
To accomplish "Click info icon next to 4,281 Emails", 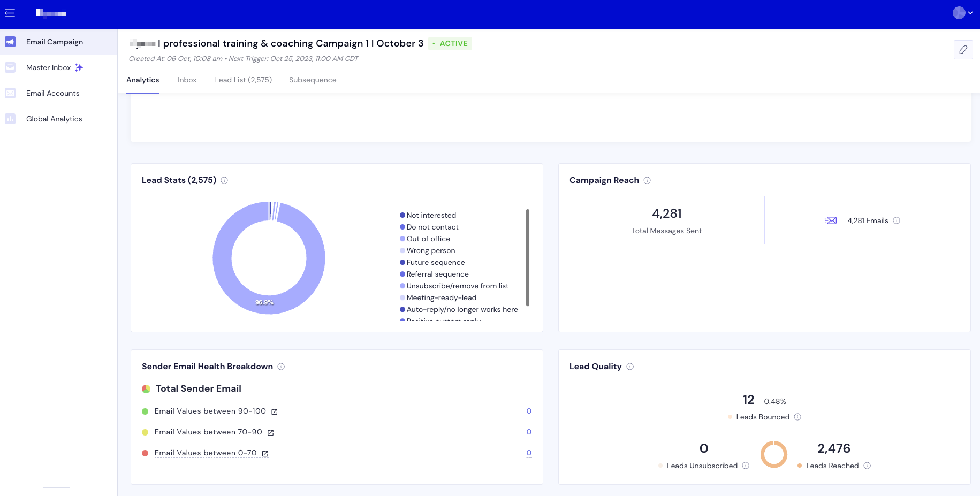I will point(897,220).
